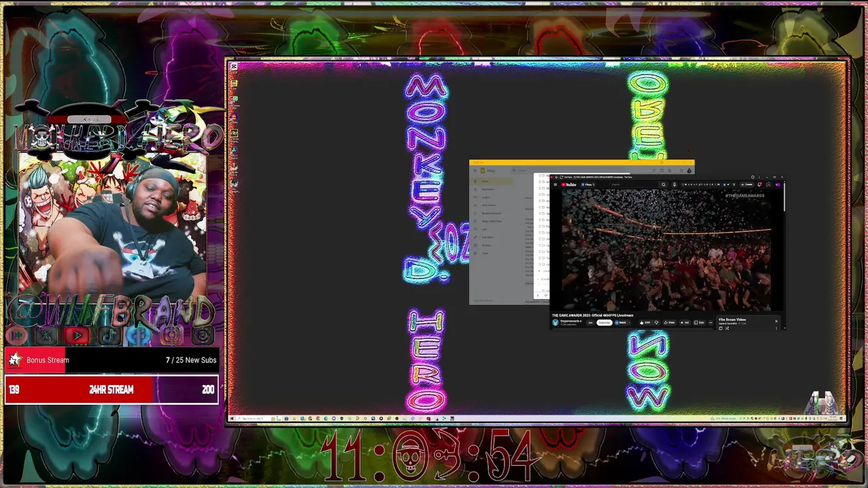The image size is (868, 488).
Task: Open YouTube notifications bell
Action: 759,184
